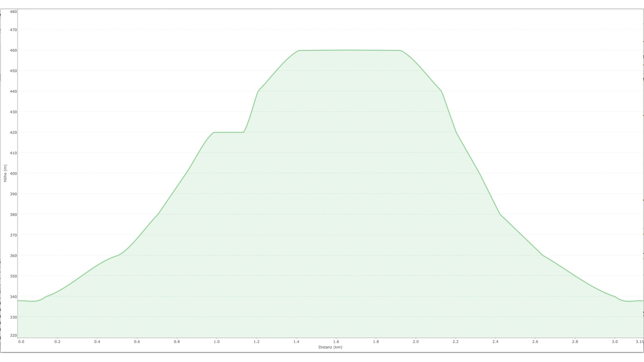
Task: Click the 0.8 distance tick label
Action: [177, 342]
